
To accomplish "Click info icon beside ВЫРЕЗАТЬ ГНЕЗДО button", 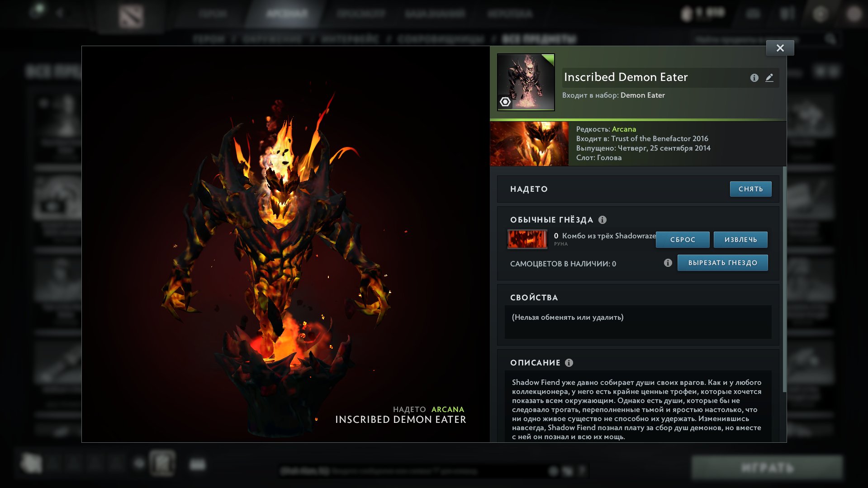I will point(668,263).
